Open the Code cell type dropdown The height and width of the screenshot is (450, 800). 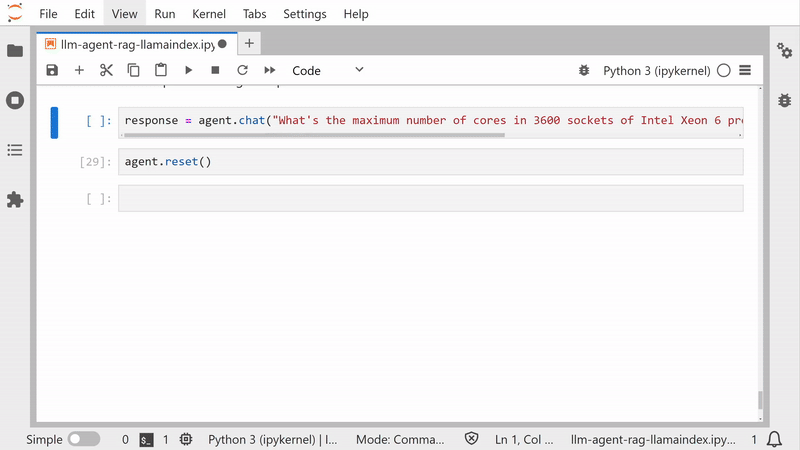328,70
